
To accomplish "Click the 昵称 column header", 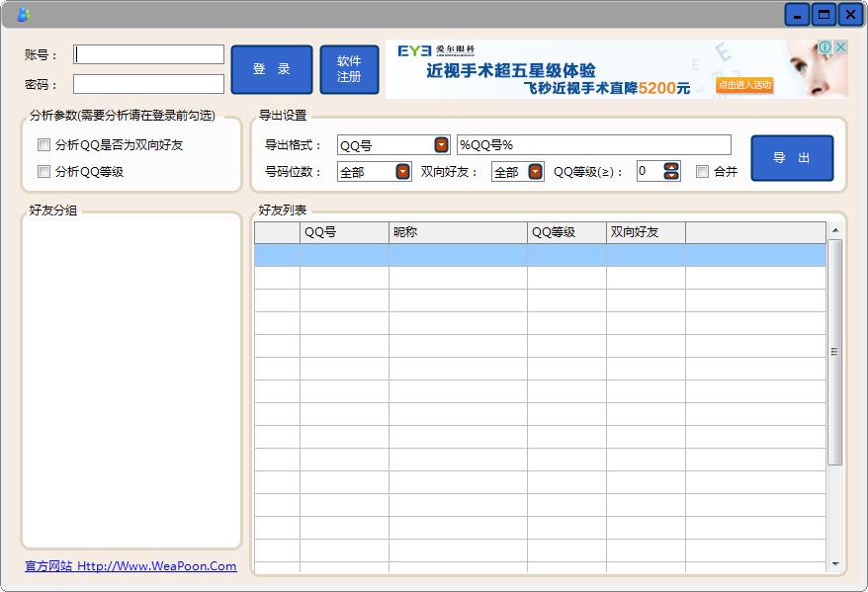I will click(x=458, y=233).
